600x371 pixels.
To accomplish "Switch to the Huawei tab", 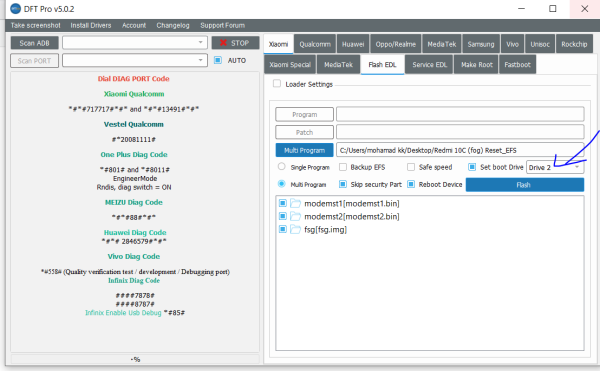I will click(353, 44).
